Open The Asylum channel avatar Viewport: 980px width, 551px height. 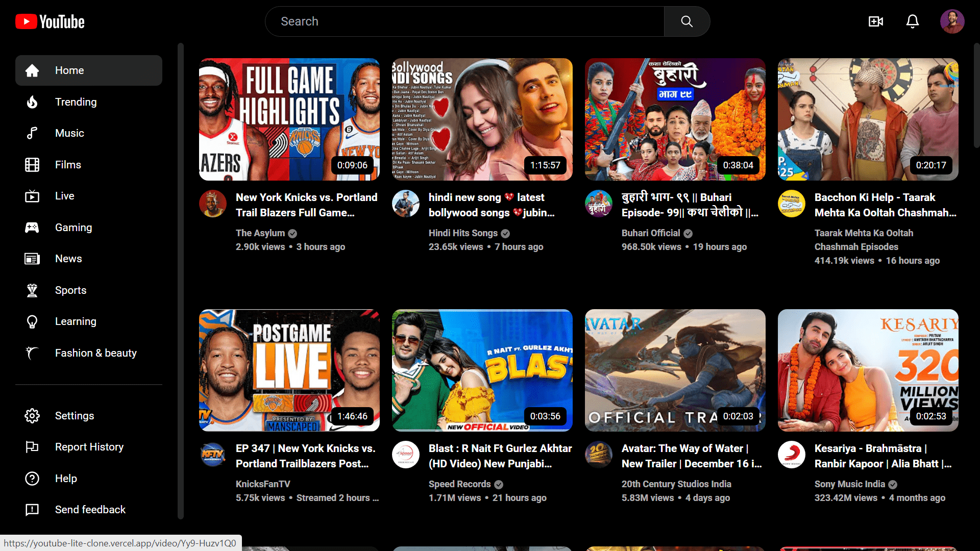(213, 204)
